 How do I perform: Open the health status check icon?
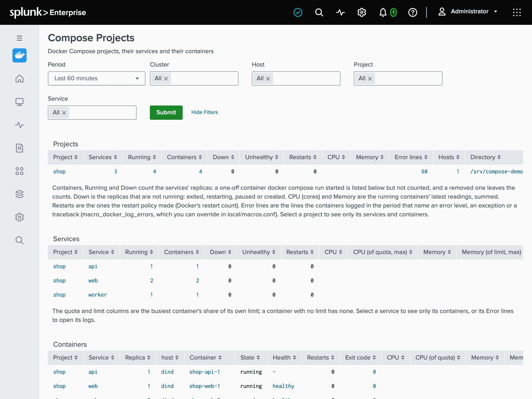coord(298,12)
